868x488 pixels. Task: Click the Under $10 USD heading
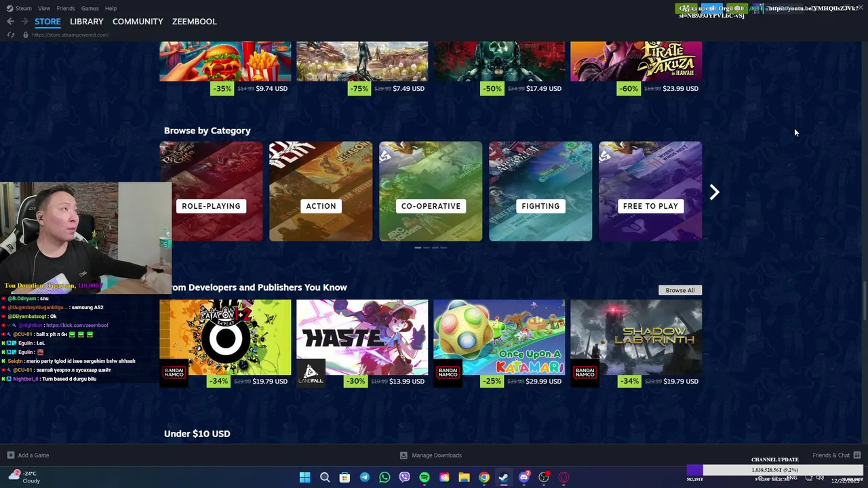pos(197,434)
